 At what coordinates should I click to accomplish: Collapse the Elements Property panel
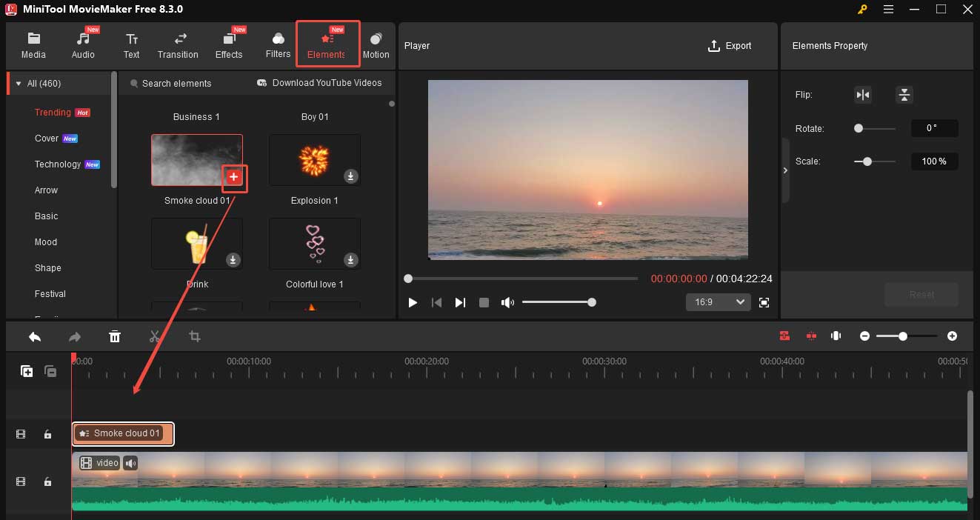point(785,170)
